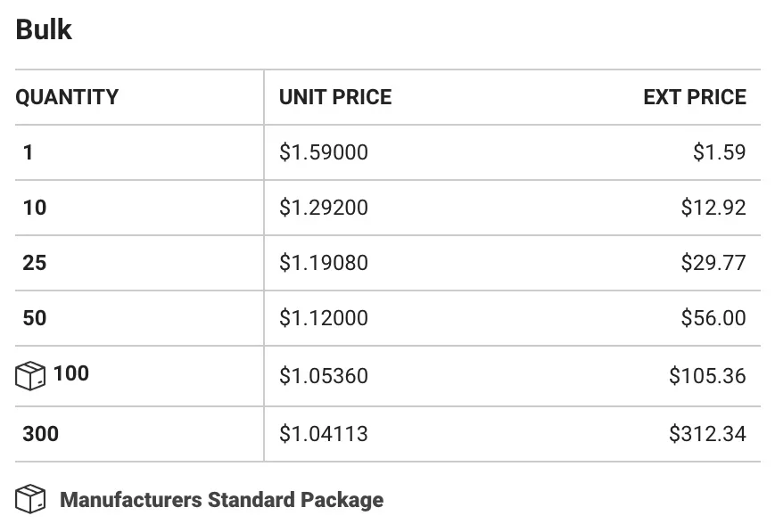The height and width of the screenshot is (532, 775).
Task: Click the Bulk packaging heading
Action: click(x=44, y=29)
